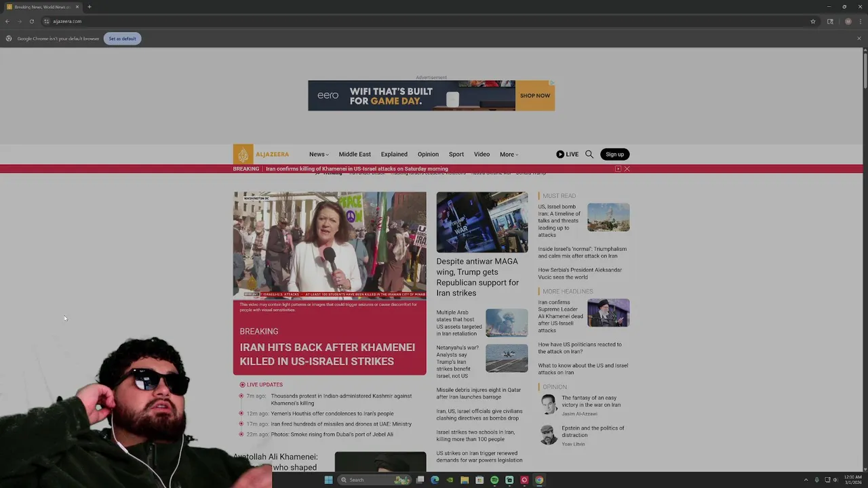Open File Explorer from taskbar
Screen dimensions: 868x488
coord(465,480)
